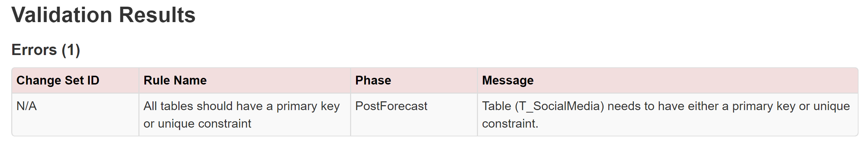868x149 pixels.
Task: Click the T_SocialMedia table name in message
Action: pos(559,106)
